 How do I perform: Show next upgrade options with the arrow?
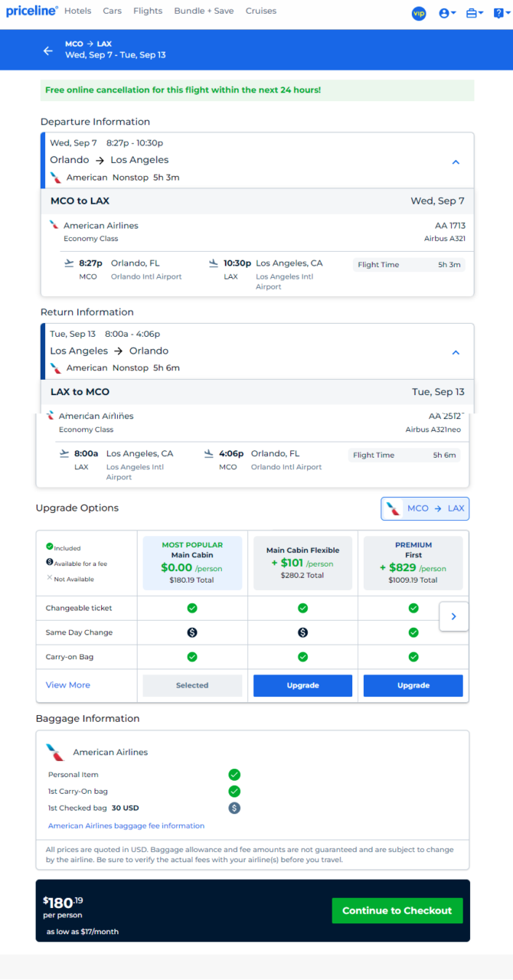[x=453, y=616]
